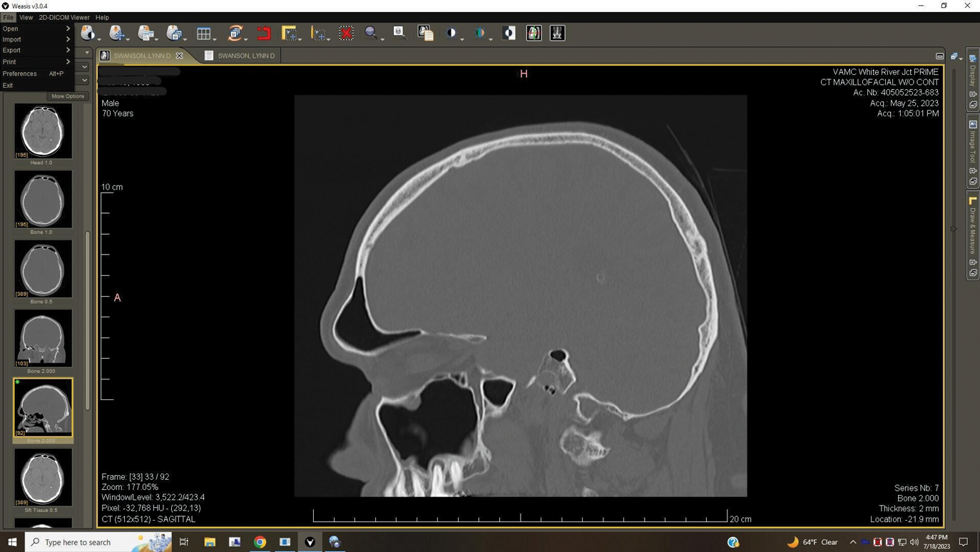Click the More Options button

pyautogui.click(x=68, y=96)
